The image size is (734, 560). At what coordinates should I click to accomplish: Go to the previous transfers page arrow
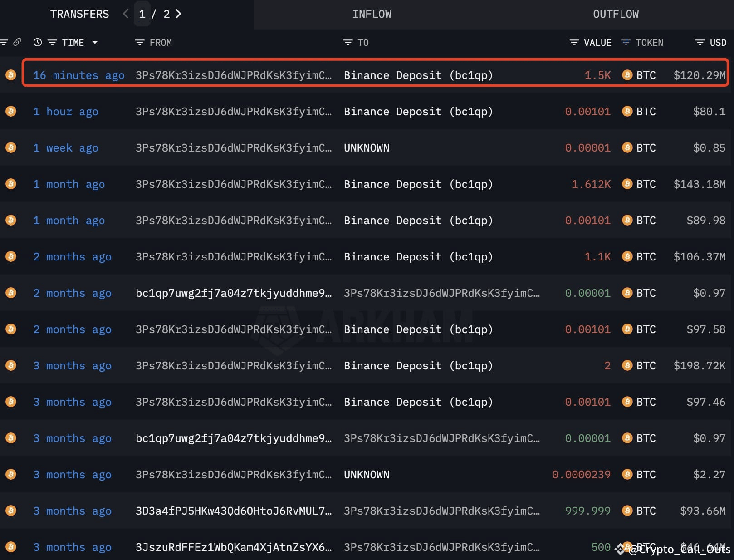pyautogui.click(x=126, y=14)
